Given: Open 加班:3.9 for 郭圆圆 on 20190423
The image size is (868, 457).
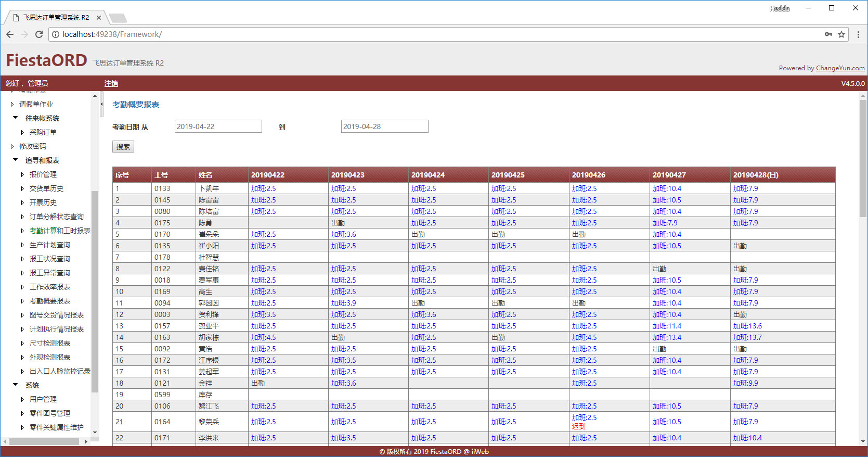Looking at the screenshot, I should tap(344, 303).
